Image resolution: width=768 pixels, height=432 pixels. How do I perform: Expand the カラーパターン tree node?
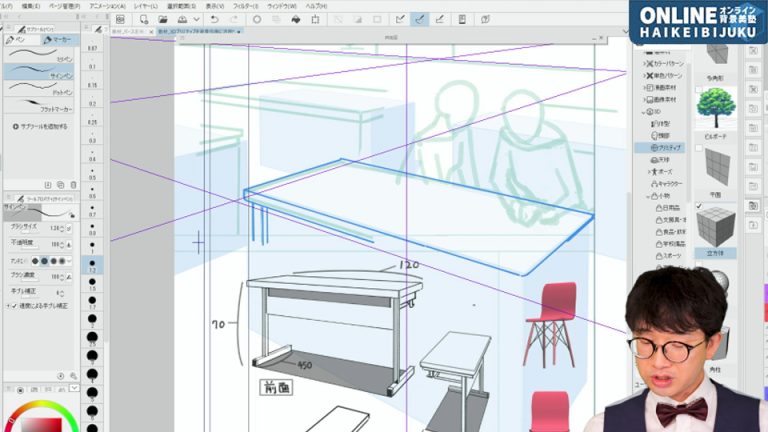[645, 64]
